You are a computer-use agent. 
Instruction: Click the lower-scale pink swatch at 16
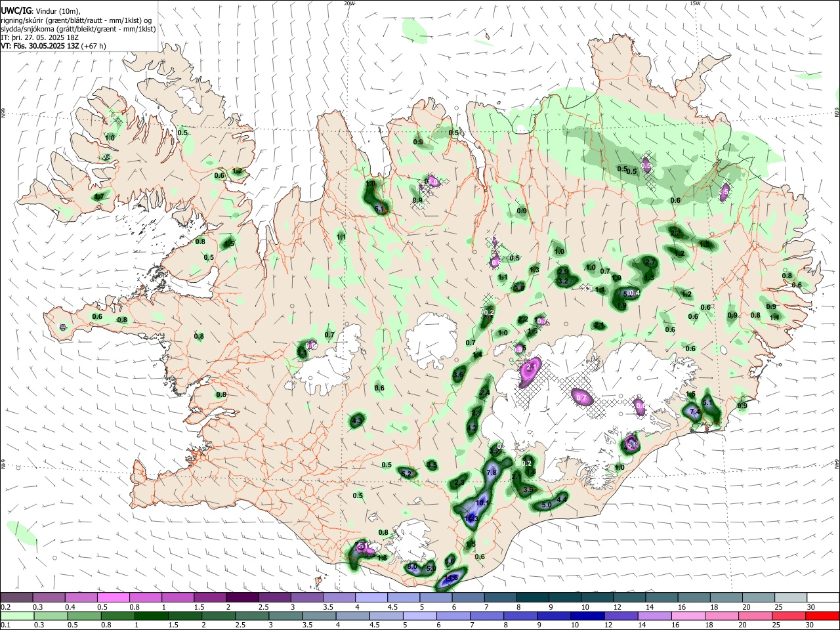688,616
